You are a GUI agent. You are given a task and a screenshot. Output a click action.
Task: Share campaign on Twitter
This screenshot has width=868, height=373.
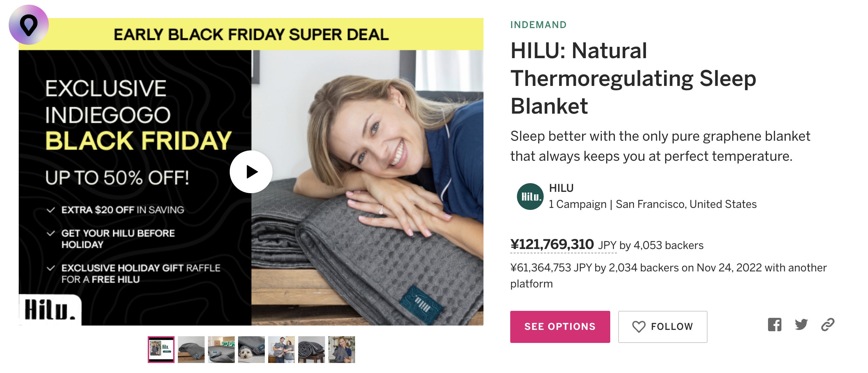point(801,325)
